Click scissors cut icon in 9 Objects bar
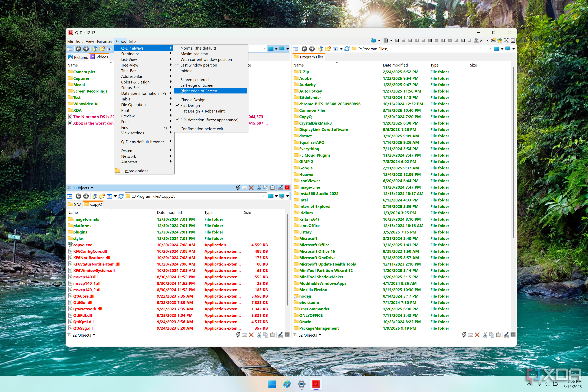588x392 pixels. pos(259,188)
